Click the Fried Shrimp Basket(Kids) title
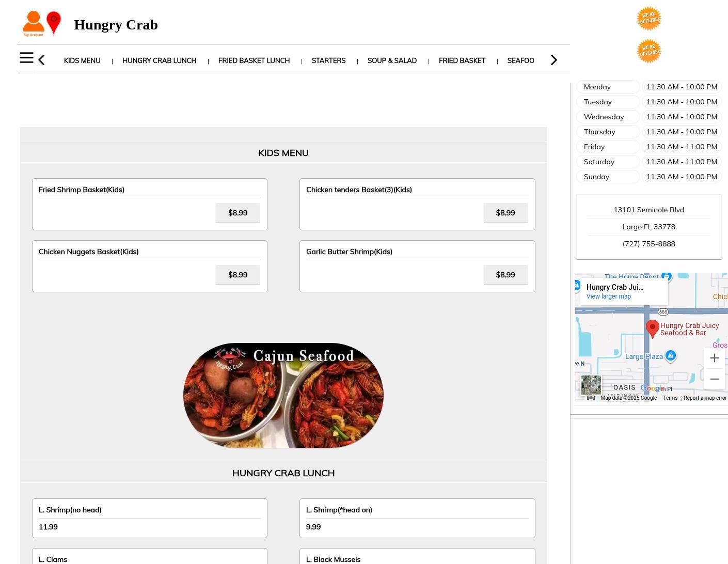This screenshot has height=564, width=728. (82, 190)
